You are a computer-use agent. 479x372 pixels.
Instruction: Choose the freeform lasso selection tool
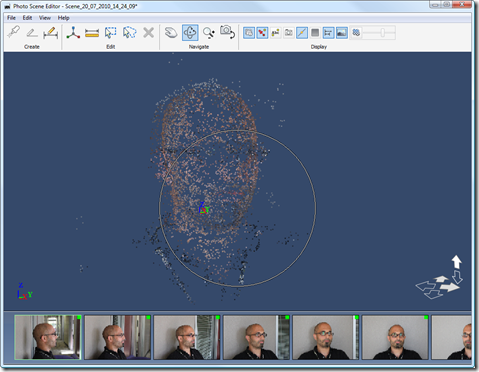[x=129, y=33]
